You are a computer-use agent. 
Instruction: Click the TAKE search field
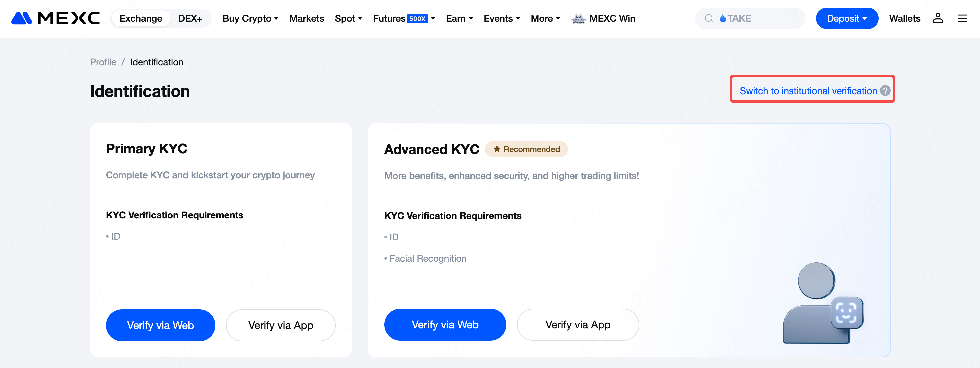[757, 18]
